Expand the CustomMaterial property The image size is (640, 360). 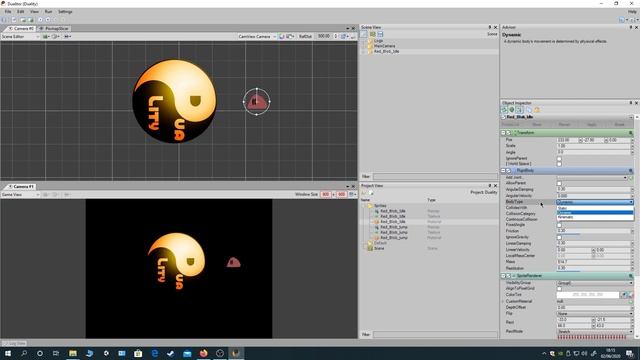coord(503,301)
